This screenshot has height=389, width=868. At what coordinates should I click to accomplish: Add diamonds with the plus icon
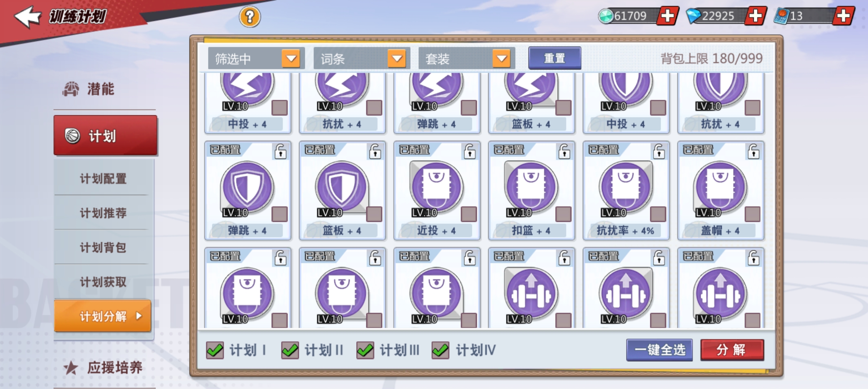(755, 16)
